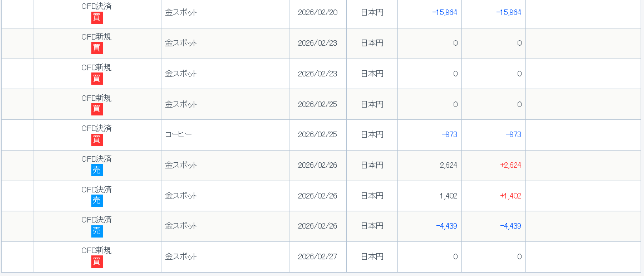Click the red 買 badge on the 2026/02/27 row
Image resolution: width=644 pixels, height=276 pixels.
(97, 262)
